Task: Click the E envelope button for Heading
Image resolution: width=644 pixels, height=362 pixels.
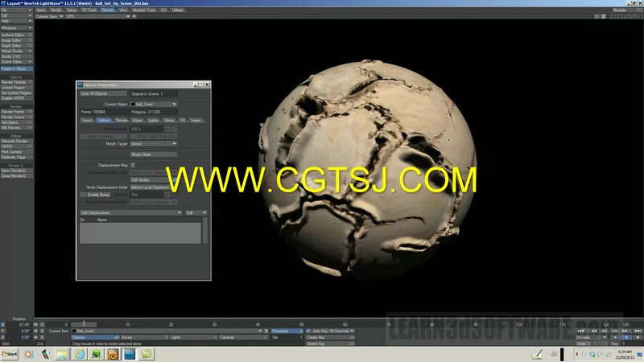Action: point(42,324)
